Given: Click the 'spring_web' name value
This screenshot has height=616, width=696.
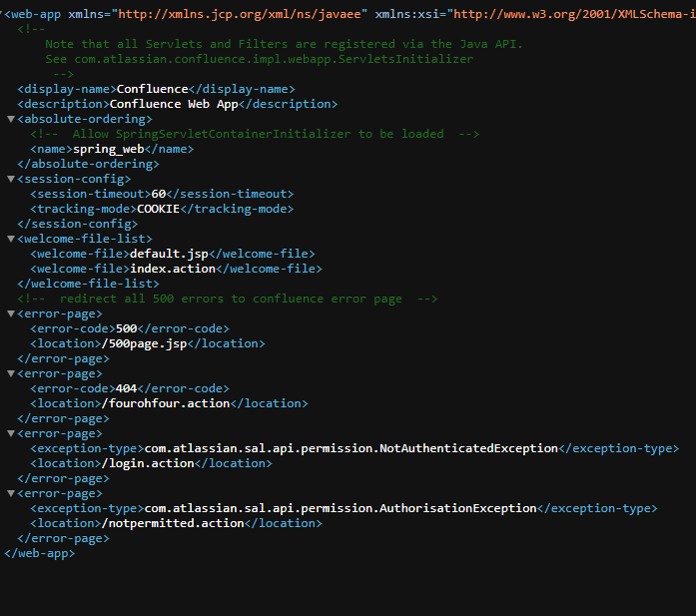Looking at the screenshot, I should (x=109, y=149).
